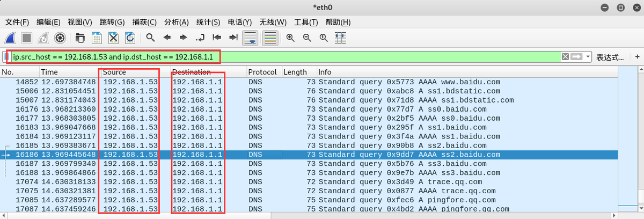Sort by the Info column header
Image resolution: width=644 pixels, height=219 pixels.
click(467, 72)
